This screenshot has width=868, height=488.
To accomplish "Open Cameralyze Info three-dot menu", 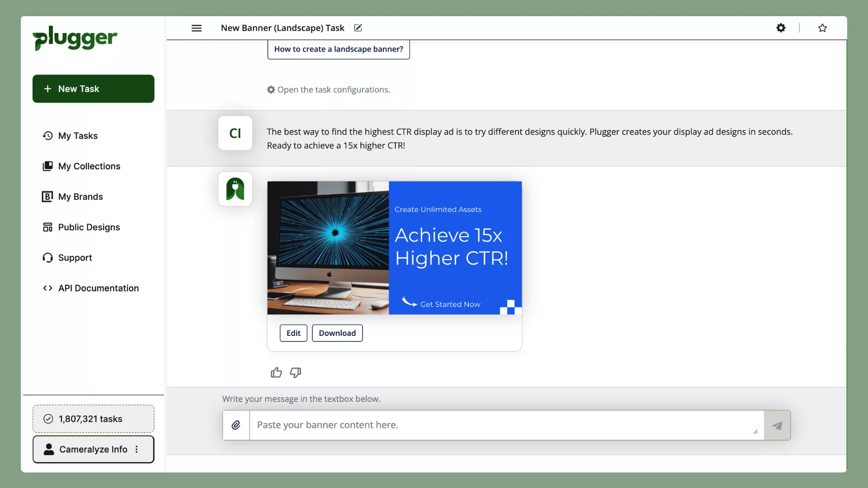I will pyautogui.click(x=137, y=449).
